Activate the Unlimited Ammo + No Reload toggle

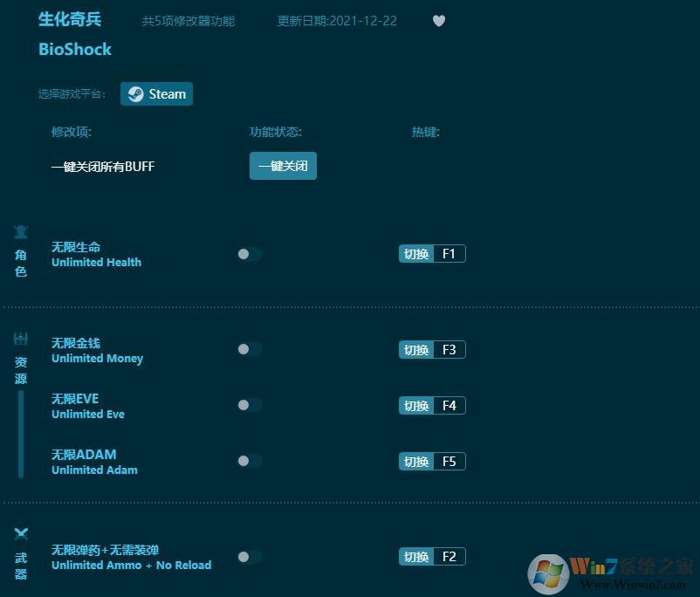point(250,556)
